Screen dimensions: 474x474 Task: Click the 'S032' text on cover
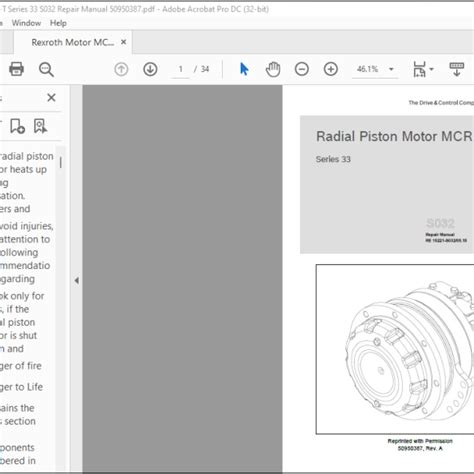click(440, 223)
